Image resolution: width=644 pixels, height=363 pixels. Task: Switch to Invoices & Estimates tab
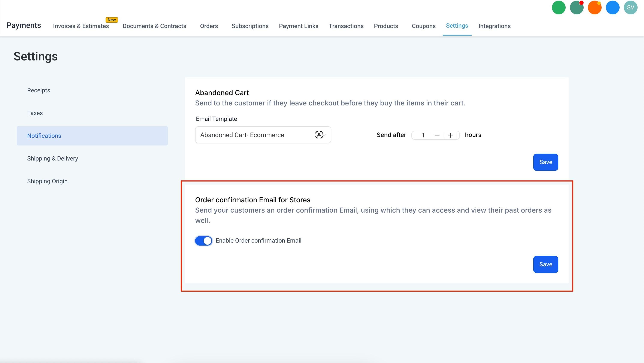tap(81, 26)
